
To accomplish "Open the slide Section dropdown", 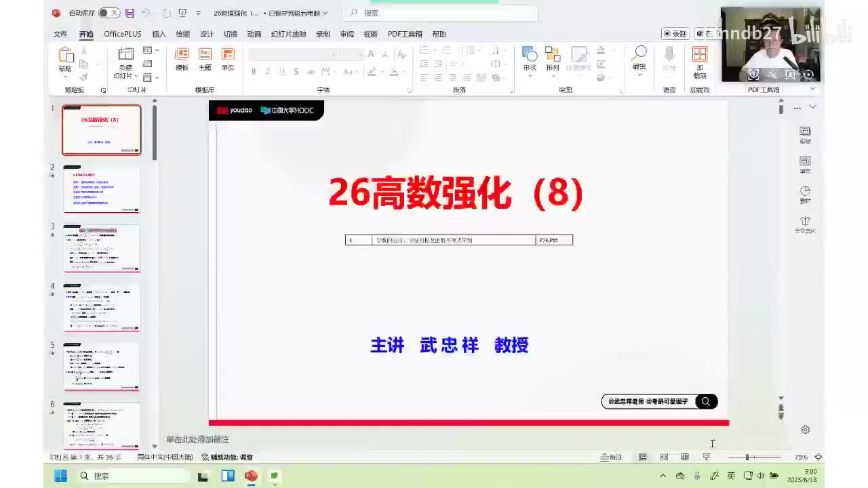I will (x=151, y=77).
